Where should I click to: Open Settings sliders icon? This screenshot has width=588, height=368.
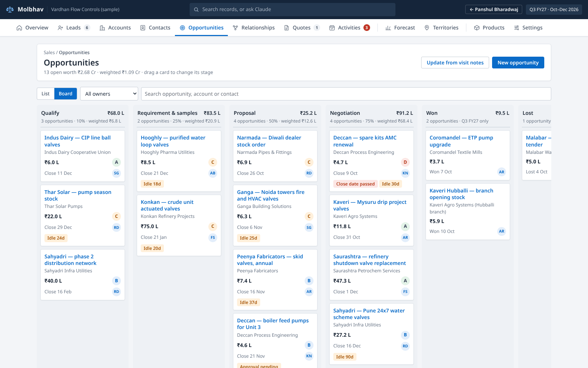pos(516,28)
